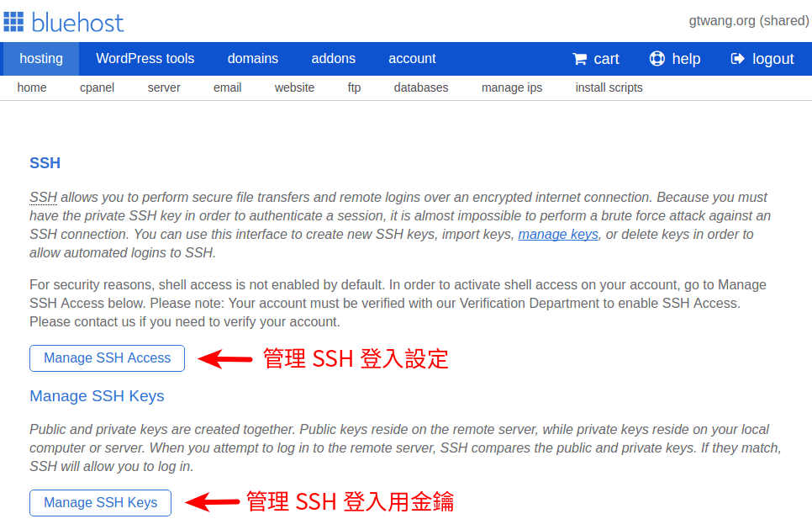Click the manage keys hyperlink
Viewport: 812px width, 519px height.
tap(557, 235)
